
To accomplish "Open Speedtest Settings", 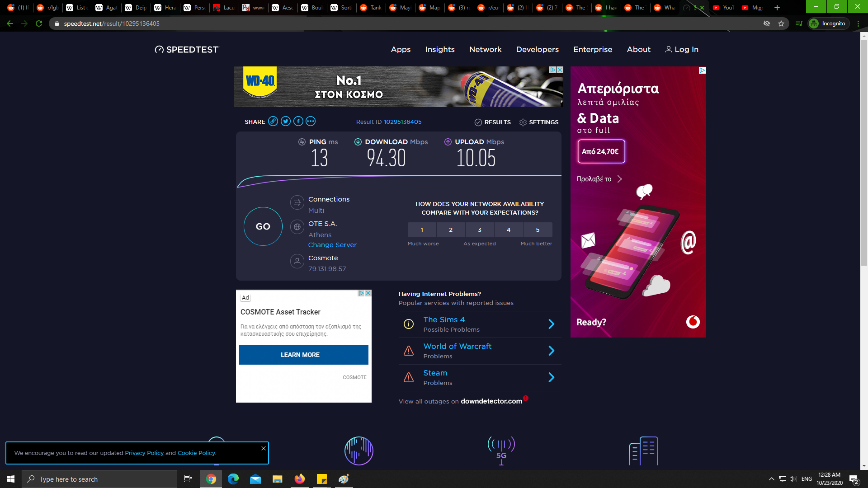I will (539, 122).
